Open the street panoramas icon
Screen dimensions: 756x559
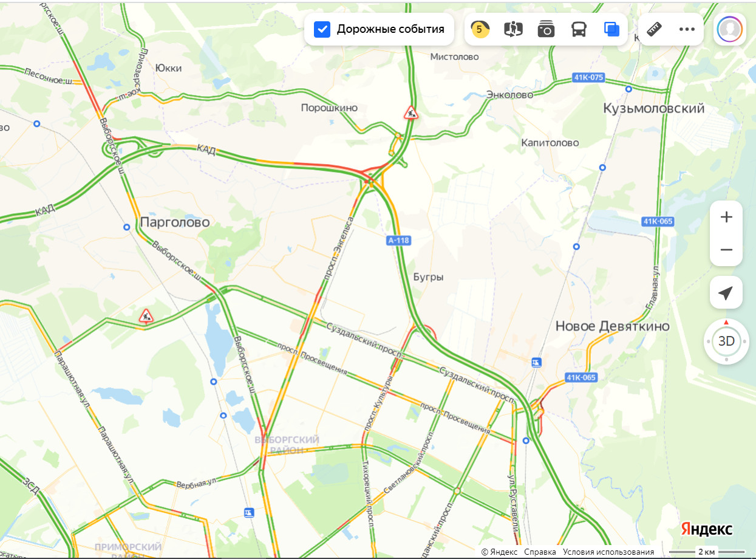point(513,29)
